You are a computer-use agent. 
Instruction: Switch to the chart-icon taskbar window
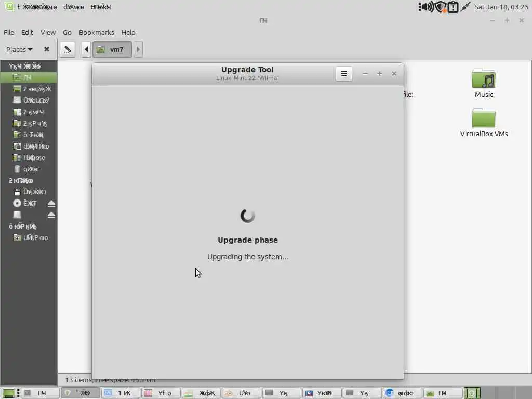pyautogui.click(x=201, y=393)
